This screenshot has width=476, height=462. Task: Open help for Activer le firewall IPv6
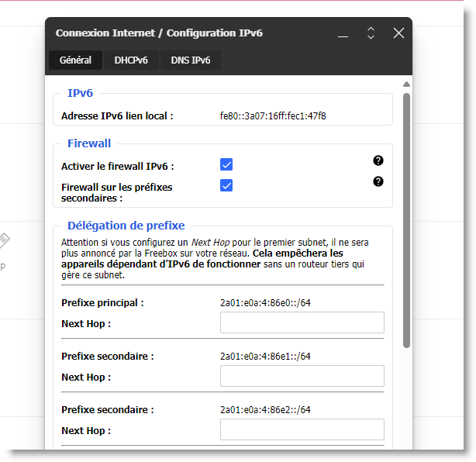pos(378,160)
